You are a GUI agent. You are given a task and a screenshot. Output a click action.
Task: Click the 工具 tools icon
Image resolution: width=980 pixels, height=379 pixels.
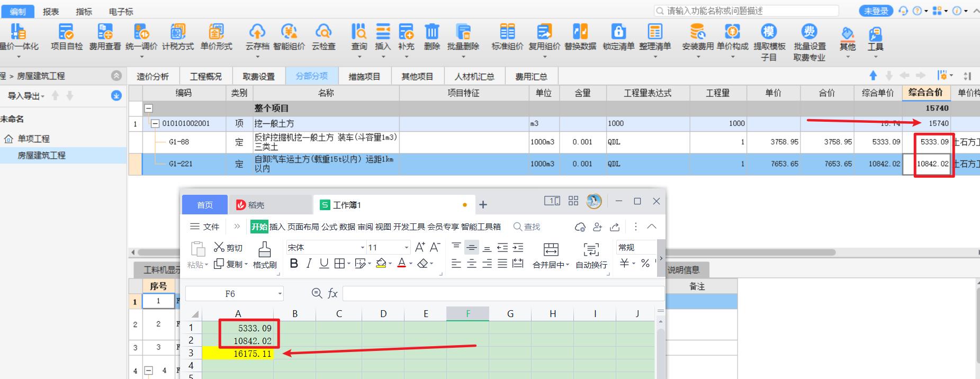pos(875,39)
